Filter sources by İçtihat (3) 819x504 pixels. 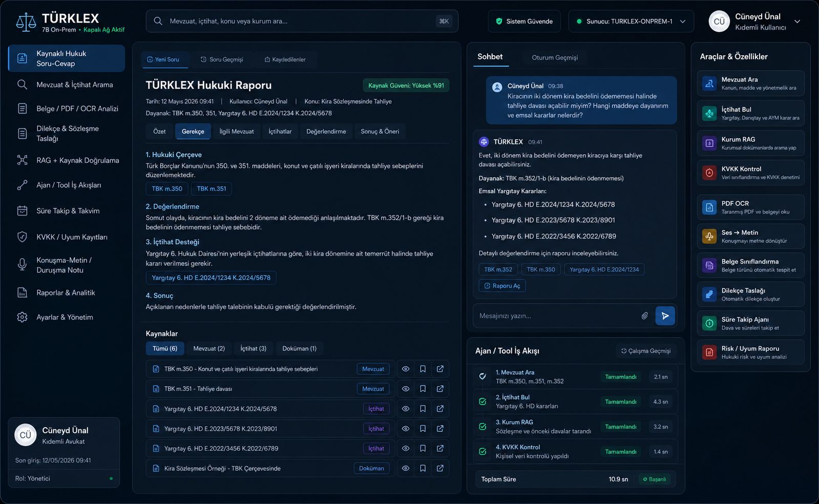[x=254, y=349]
